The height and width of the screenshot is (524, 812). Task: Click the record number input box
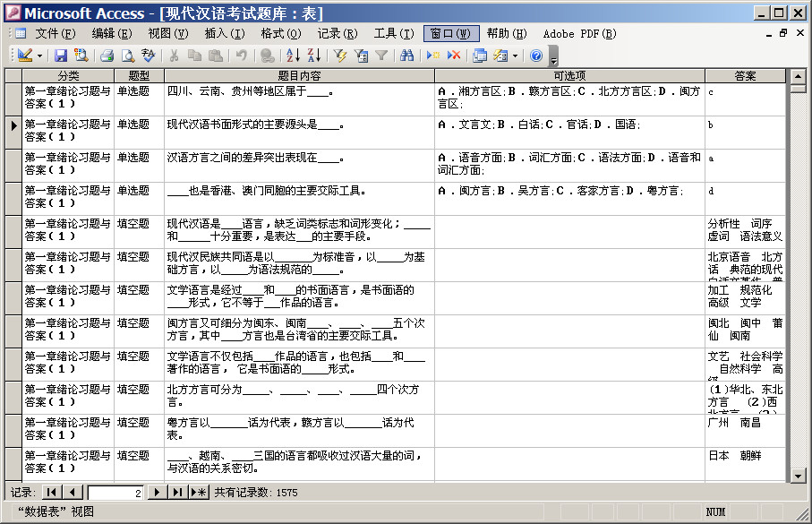pos(115,493)
